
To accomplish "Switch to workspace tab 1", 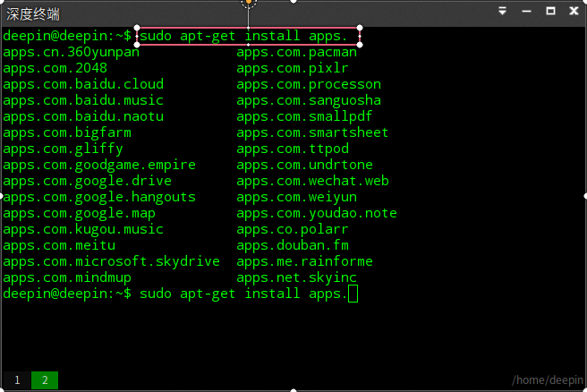I will (17, 380).
